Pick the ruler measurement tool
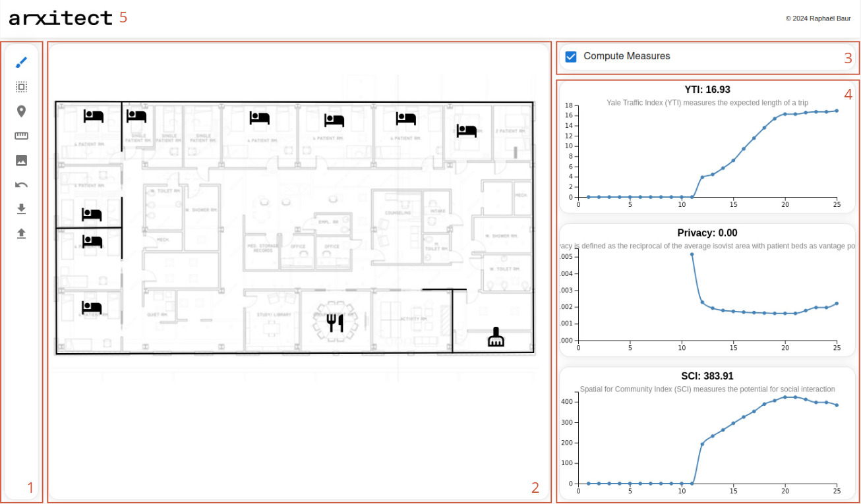 [x=21, y=136]
